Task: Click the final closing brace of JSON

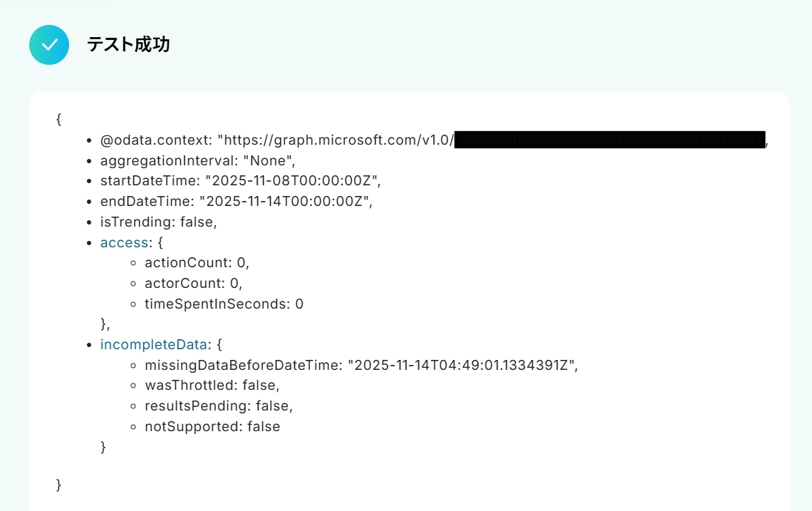Action: pyautogui.click(x=58, y=485)
